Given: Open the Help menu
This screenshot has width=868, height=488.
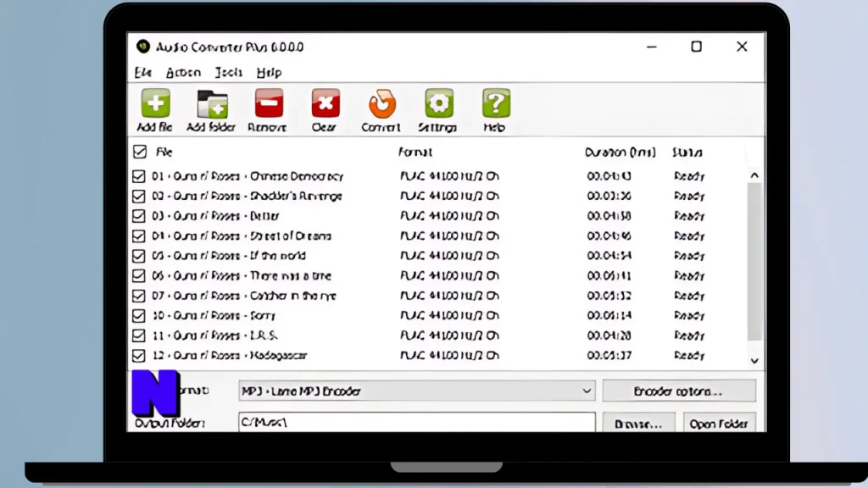Looking at the screenshot, I should 269,73.
